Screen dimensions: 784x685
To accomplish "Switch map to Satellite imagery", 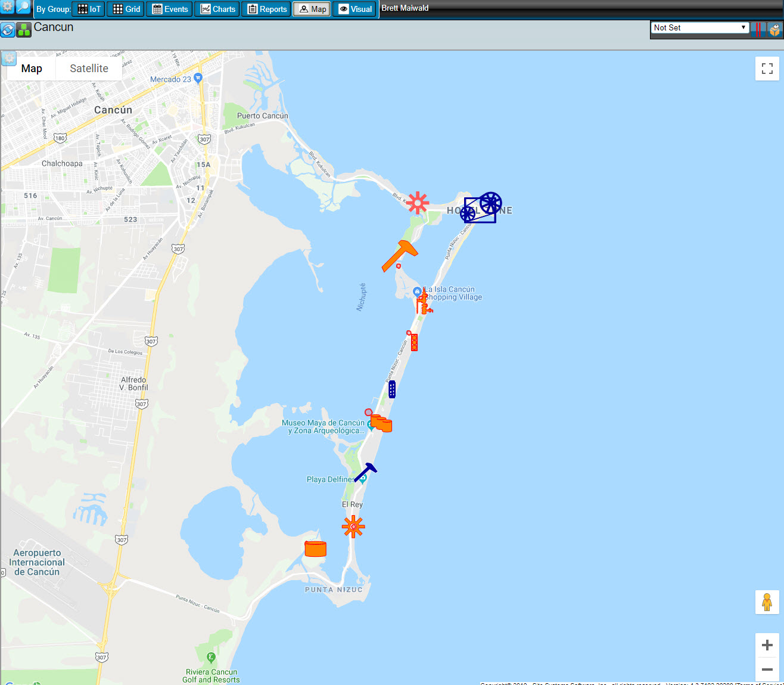I will point(89,69).
